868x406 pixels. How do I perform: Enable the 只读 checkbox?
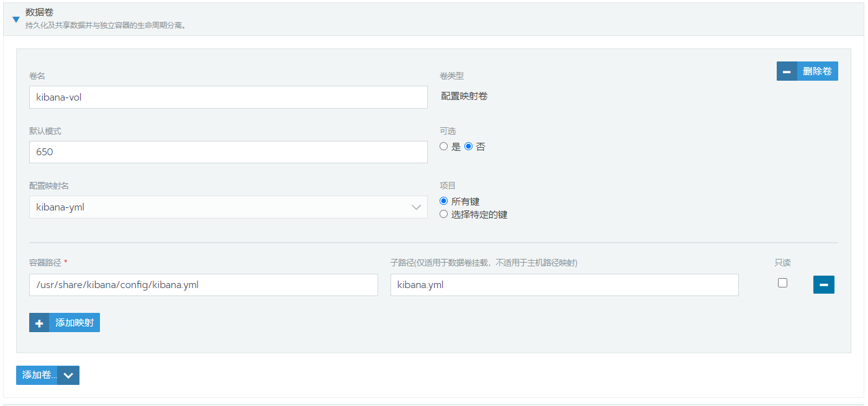[782, 283]
